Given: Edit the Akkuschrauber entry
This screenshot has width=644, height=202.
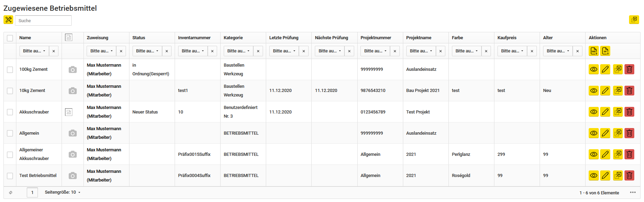Looking at the screenshot, I should (x=605, y=112).
